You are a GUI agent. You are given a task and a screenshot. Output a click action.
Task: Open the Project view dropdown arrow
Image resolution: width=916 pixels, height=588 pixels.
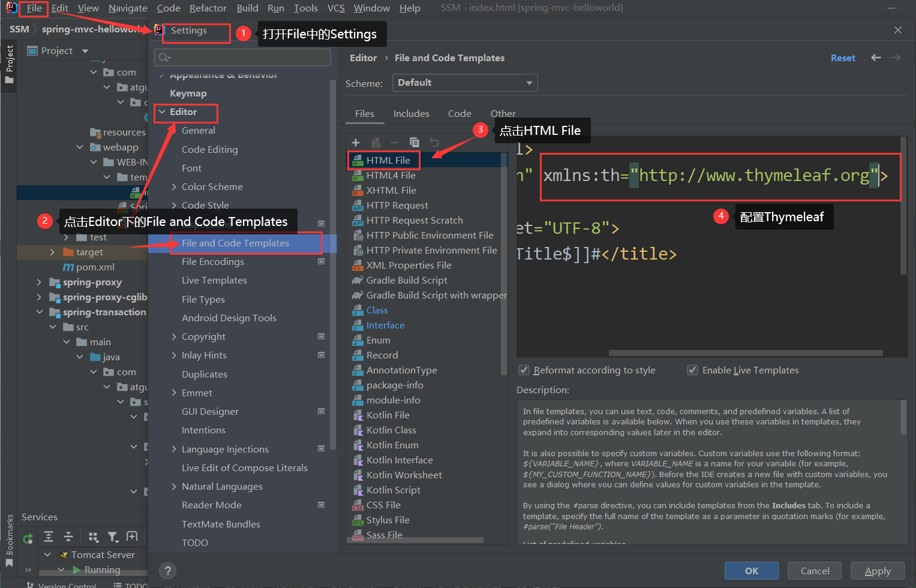click(x=85, y=51)
